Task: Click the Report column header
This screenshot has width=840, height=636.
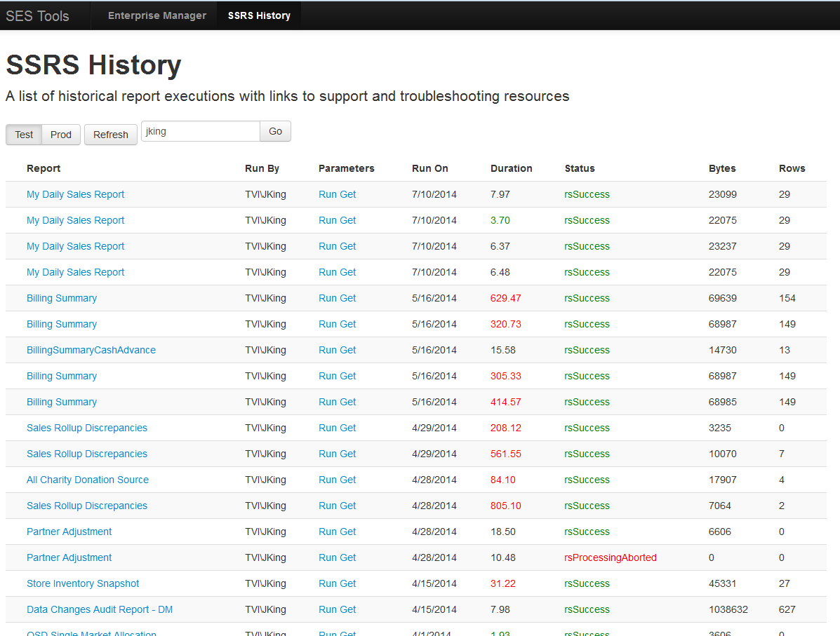Action: coord(44,168)
